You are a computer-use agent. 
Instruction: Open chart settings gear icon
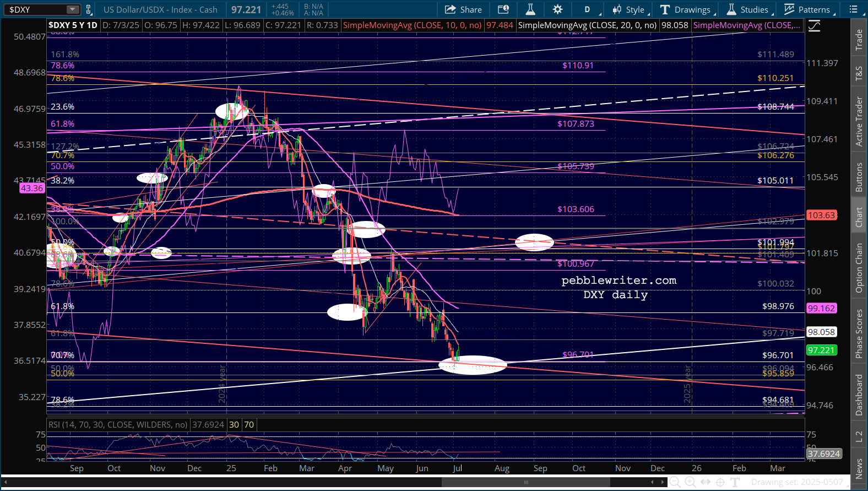[x=557, y=9]
